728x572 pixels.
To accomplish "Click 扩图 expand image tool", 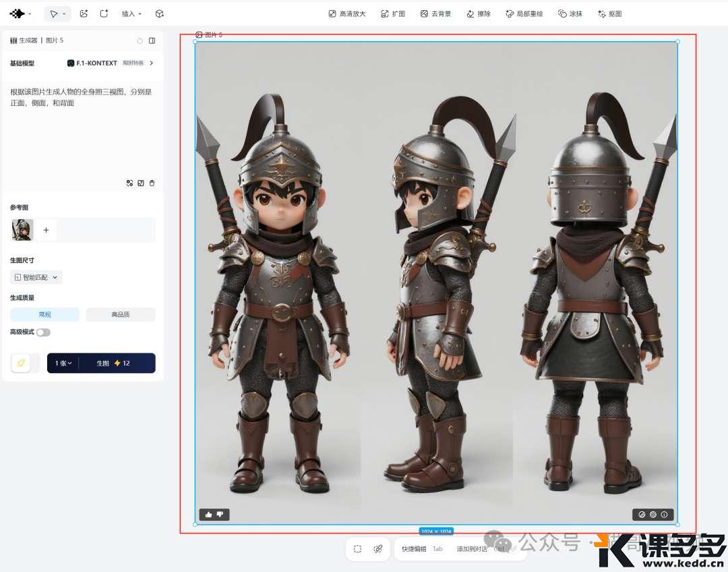I will pos(393,14).
